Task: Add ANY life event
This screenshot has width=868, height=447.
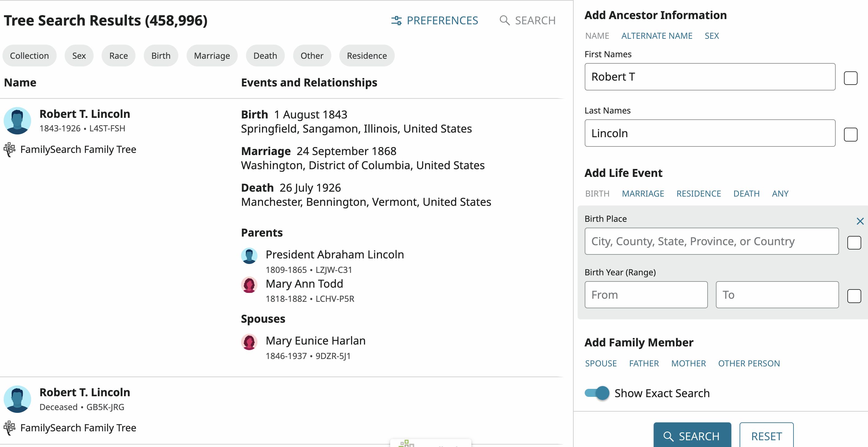Action: (780, 194)
